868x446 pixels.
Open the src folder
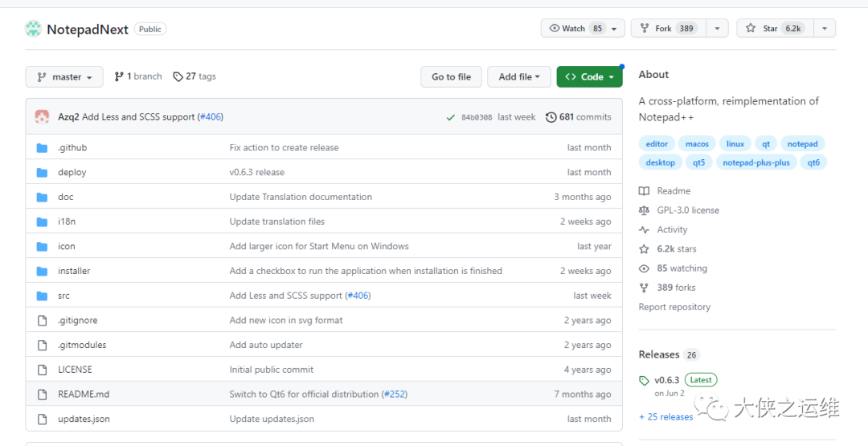(x=63, y=296)
